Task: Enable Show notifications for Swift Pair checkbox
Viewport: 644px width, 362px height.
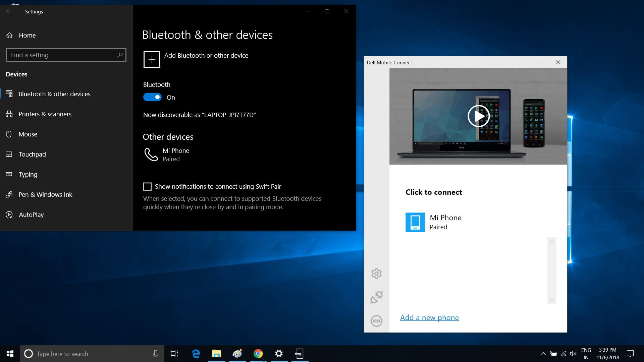Action: point(147,186)
